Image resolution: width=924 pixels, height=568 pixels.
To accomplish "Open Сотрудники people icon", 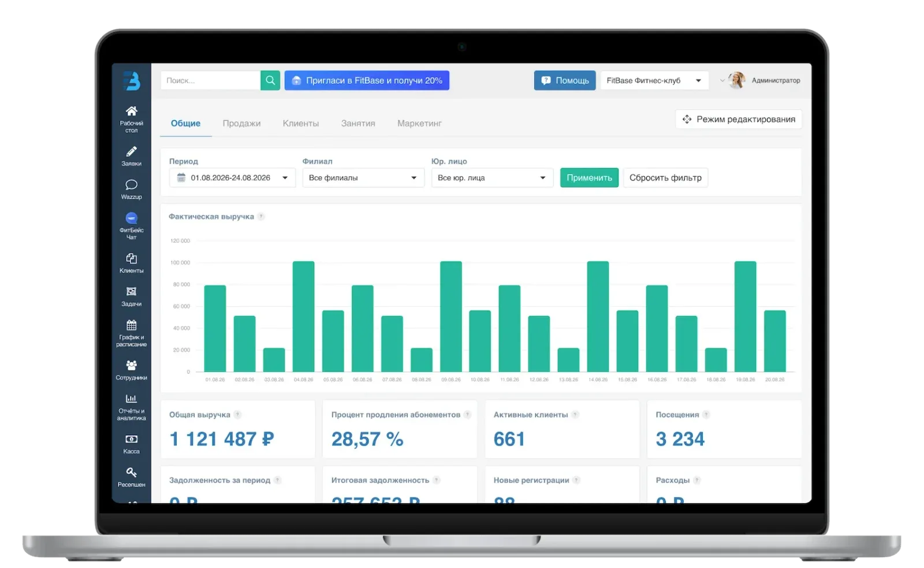I will [132, 365].
